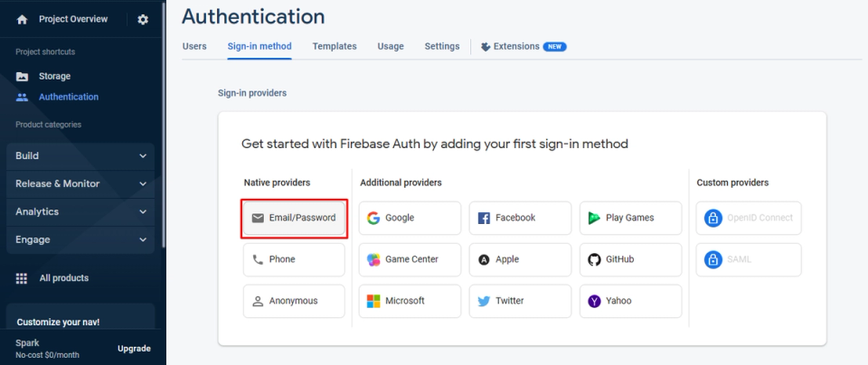Expand the Engage category
Viewport: 868px width, 365px height.
(x=80, y=239)
